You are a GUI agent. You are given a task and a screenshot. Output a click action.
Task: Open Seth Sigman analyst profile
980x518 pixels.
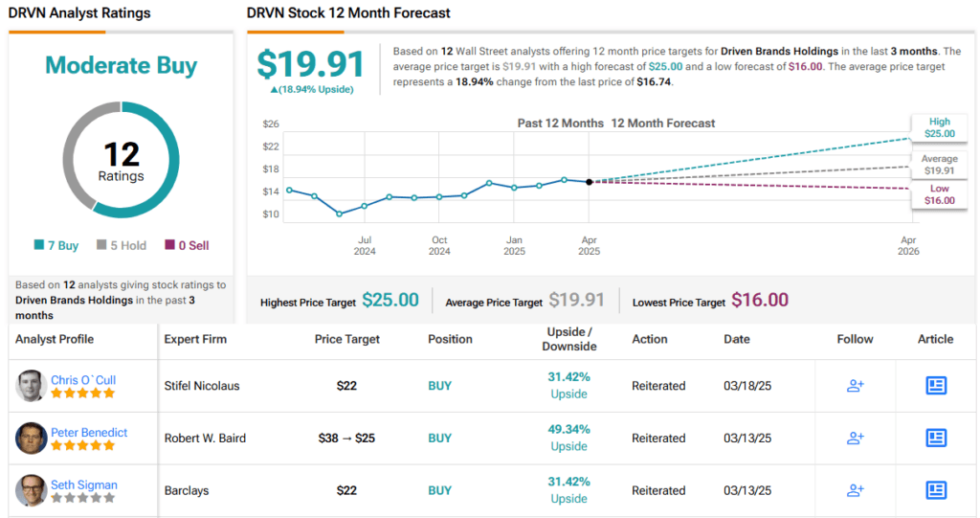tap(84, 484)
